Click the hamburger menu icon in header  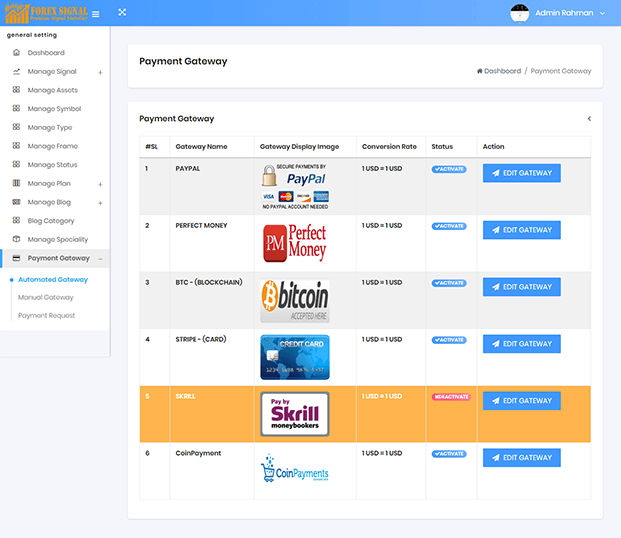[96, 13]
